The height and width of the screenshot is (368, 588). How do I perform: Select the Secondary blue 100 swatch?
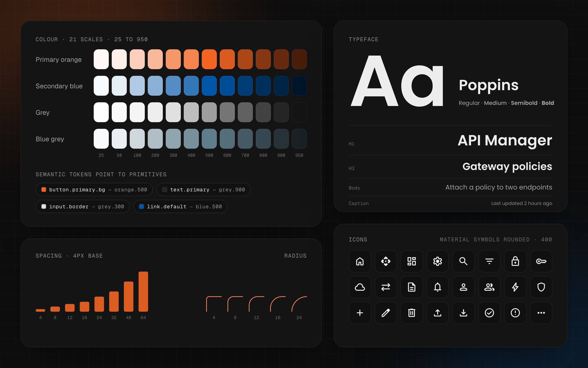coord(137,86)
